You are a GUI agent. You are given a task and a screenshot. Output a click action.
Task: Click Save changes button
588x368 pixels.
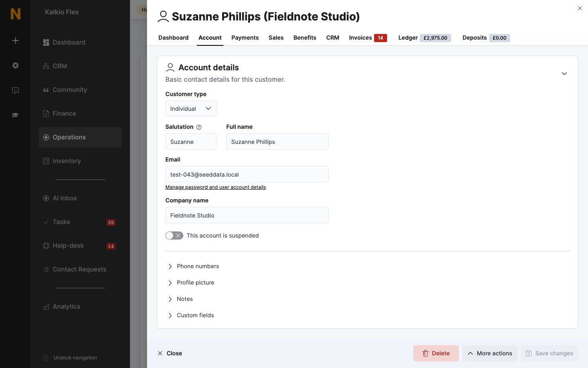point(549,353)
